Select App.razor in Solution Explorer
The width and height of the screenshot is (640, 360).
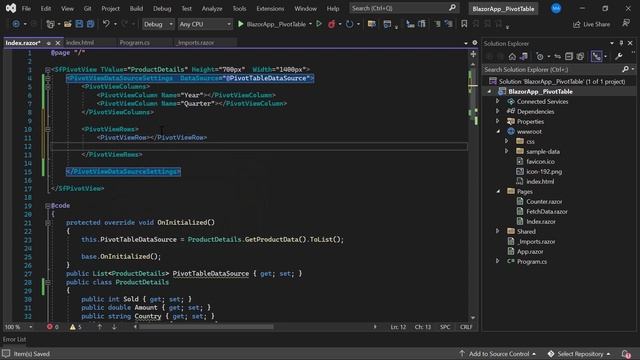[530, 251]
